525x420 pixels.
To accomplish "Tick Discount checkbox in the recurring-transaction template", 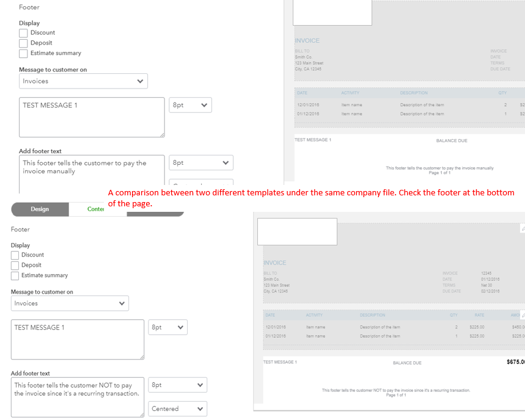I will 15,255.
